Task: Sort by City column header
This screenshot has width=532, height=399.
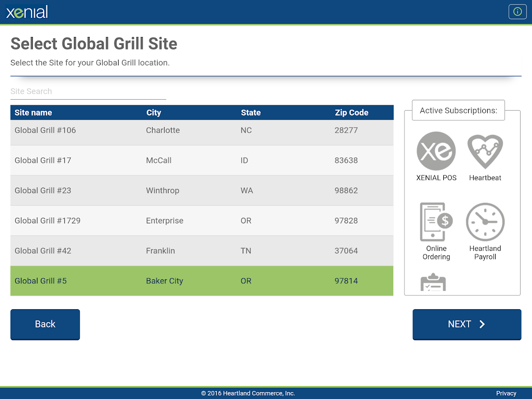Action: click(x=154, y=113)
